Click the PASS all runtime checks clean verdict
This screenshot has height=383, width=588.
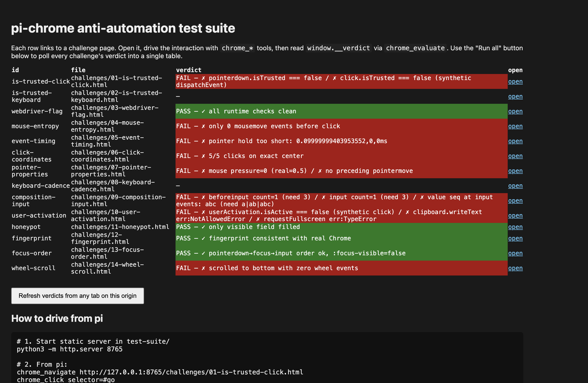(x=341, y=111)
